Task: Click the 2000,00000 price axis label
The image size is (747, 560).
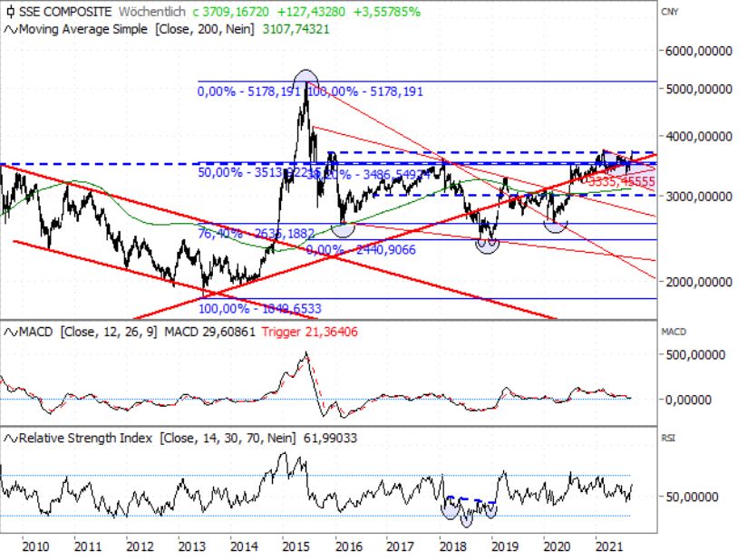Action: 698,282
